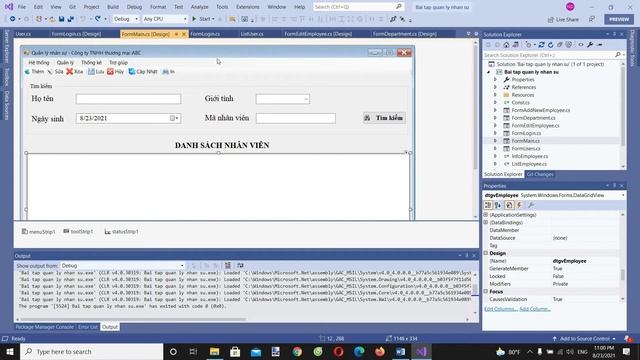Open Microsoft Word from Windows taskbar
The image size is (640, 360).
point(401,351)
